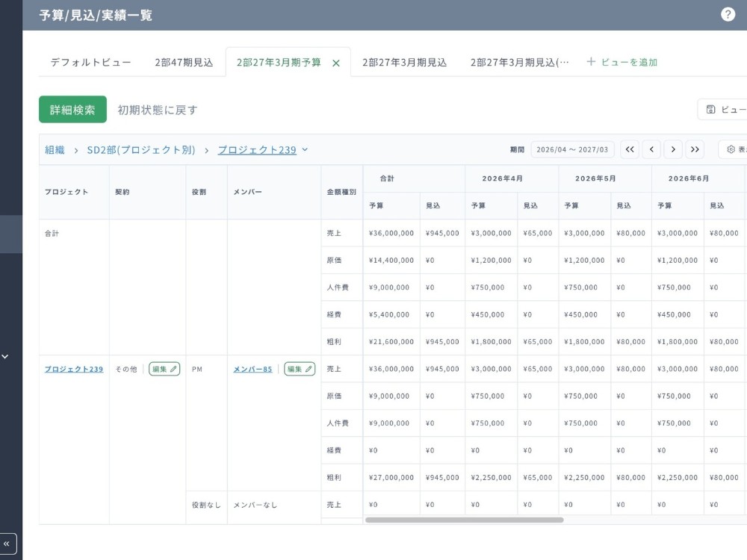
Task: Open display settings gear icon
Action: tap(731, 149)
